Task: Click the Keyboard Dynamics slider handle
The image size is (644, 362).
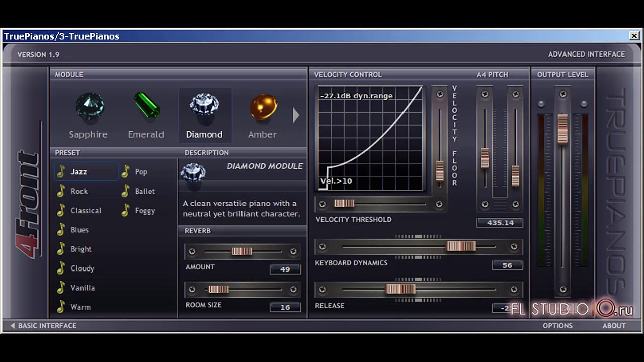Action: point(461,246)
